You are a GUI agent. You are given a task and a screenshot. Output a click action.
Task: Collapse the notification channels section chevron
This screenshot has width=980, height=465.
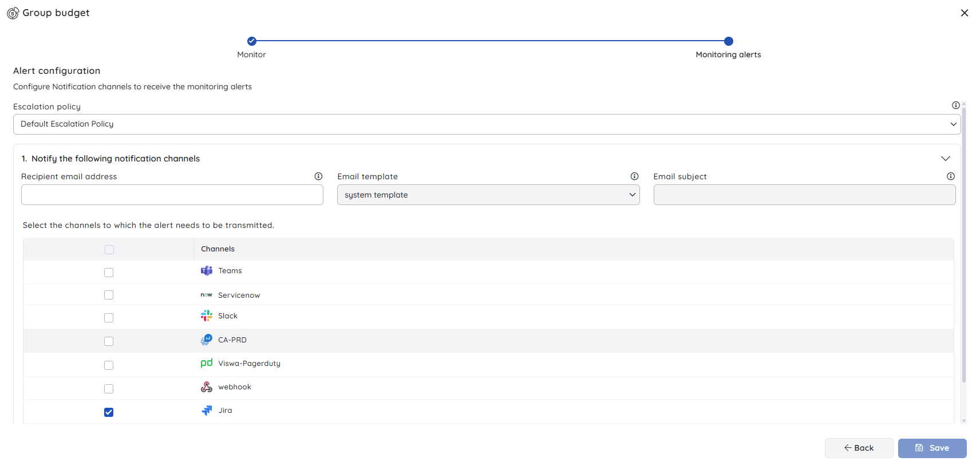click(x=946, y=159)
